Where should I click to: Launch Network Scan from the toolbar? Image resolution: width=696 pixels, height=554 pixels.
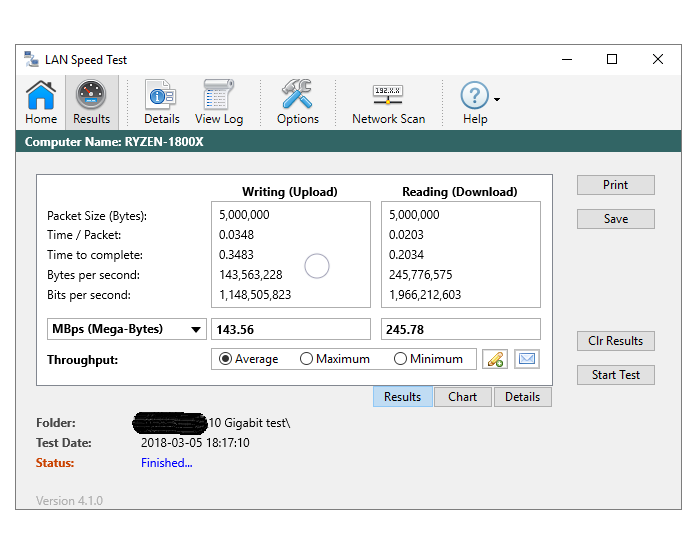click(x=388, y=102)
